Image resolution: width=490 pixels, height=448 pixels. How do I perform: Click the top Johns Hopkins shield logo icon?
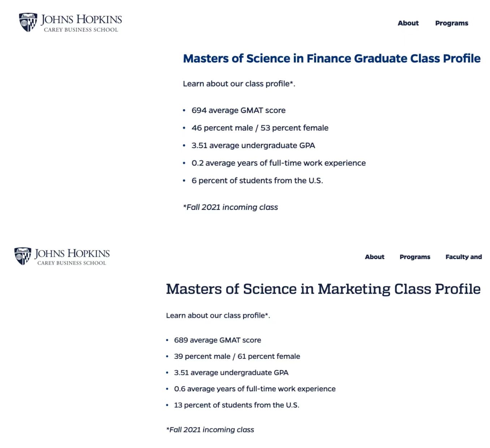(28, 22)
